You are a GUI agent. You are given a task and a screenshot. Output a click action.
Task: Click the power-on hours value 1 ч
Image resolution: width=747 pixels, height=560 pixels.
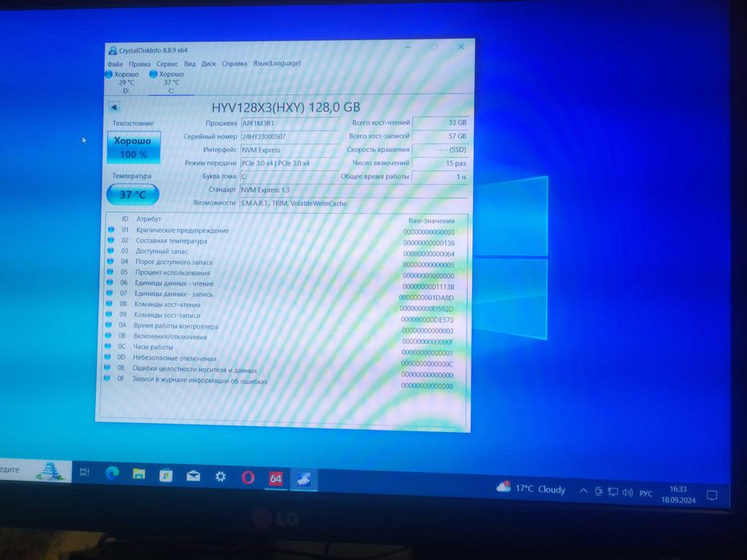coord(440,177)
